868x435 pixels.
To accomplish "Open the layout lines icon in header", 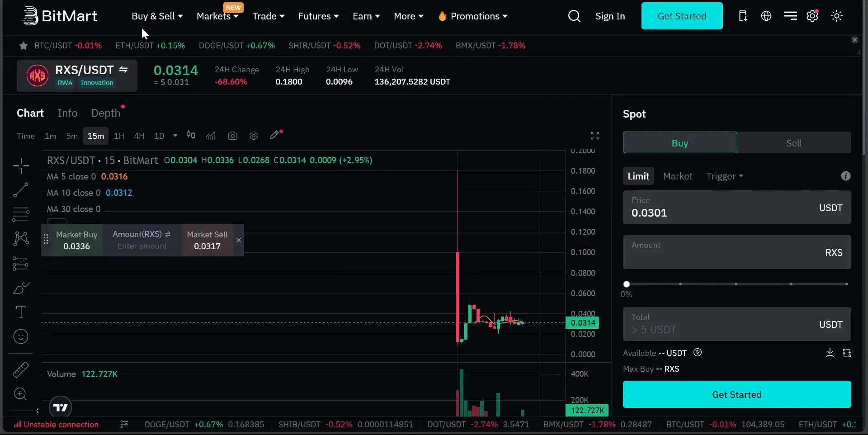I will tap(790, 16).
